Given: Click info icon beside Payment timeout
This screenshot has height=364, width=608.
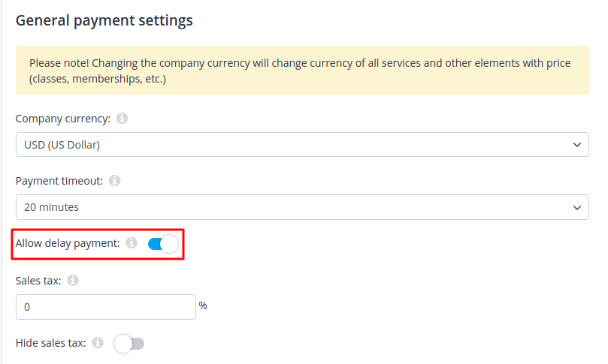Looking at the screenshot, I should [114, 181].
